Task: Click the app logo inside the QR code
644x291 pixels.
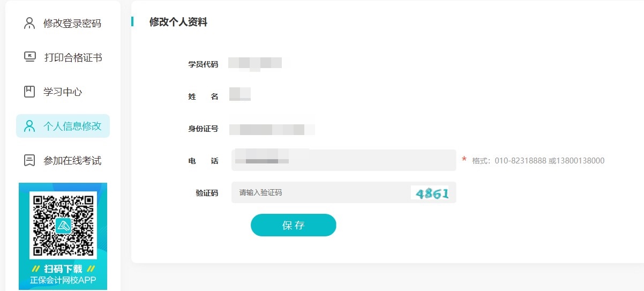Action: [x=63, y=225]
